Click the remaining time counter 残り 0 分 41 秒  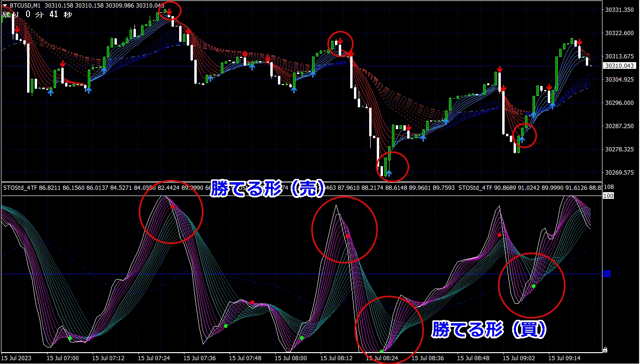(37, 14)
